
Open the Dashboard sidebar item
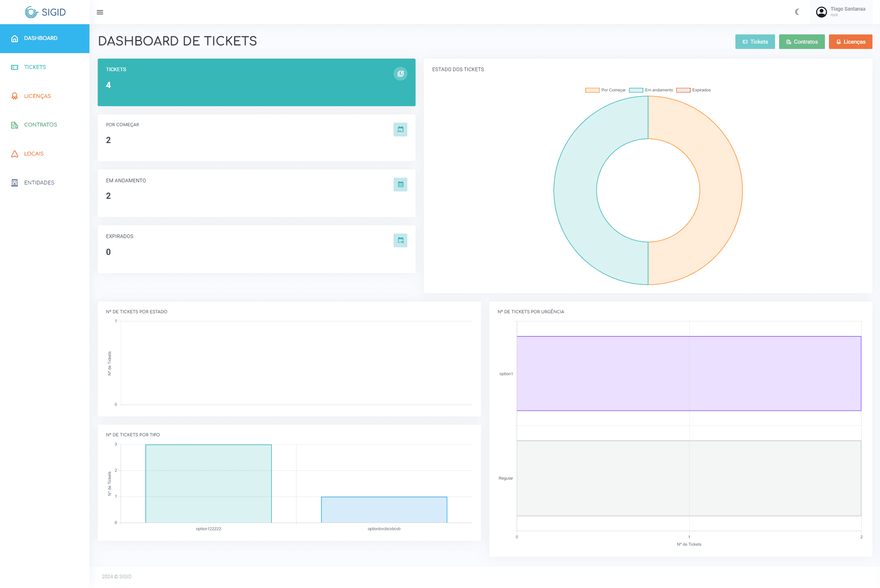click(x=40, y=38)
